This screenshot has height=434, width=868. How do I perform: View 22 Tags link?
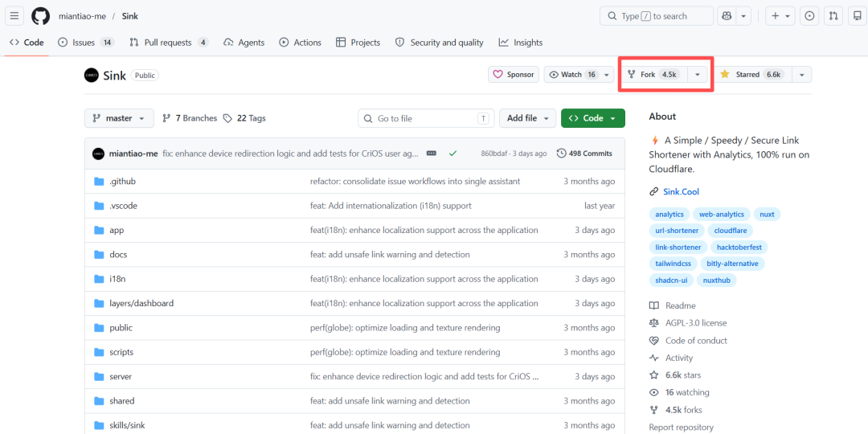click(x=244, y=118)
